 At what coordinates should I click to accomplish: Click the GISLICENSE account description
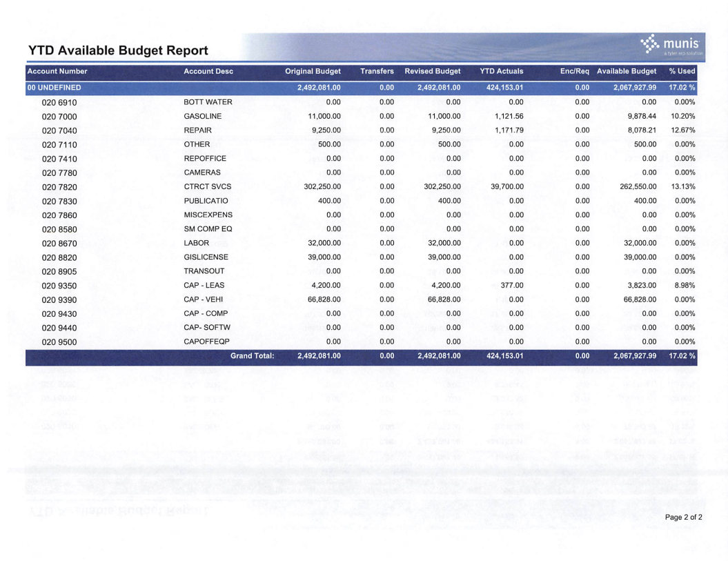tap(206, 257)
